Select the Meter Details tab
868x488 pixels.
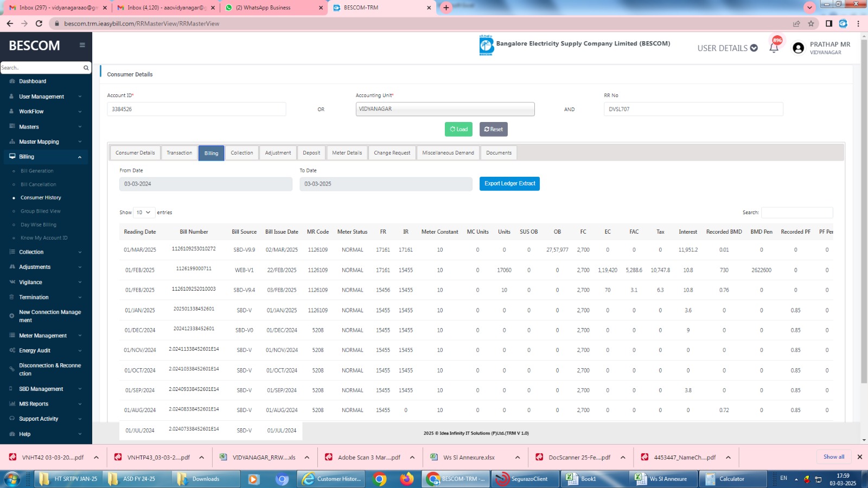click(x=347, y=153)
